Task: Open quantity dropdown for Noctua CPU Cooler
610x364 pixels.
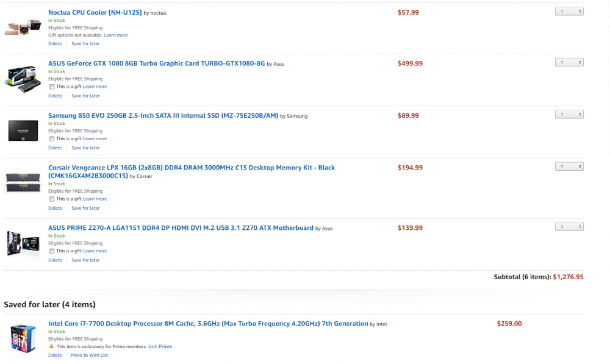Action: pos(569,11)
